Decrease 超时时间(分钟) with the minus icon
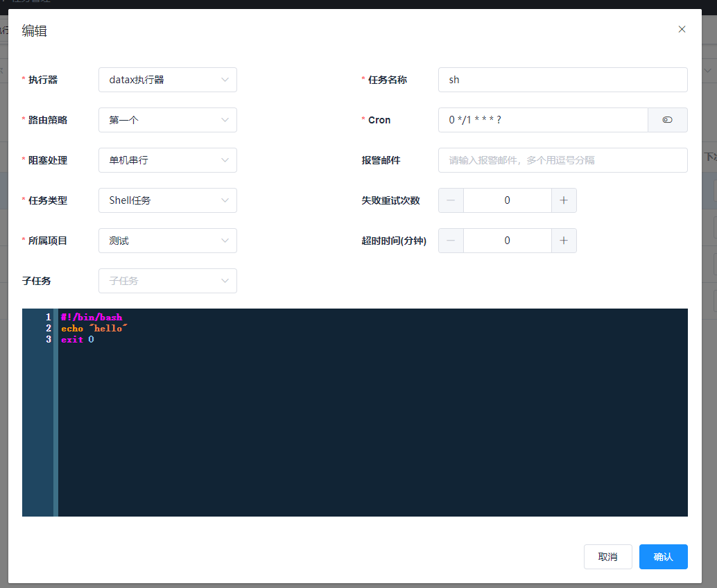717x588 pixels. tap(451, 240)
